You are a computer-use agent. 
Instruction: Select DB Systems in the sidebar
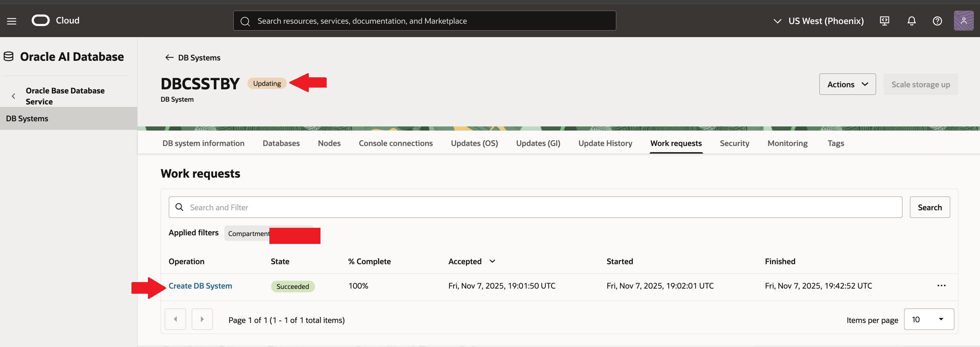[x=27, y=119]
